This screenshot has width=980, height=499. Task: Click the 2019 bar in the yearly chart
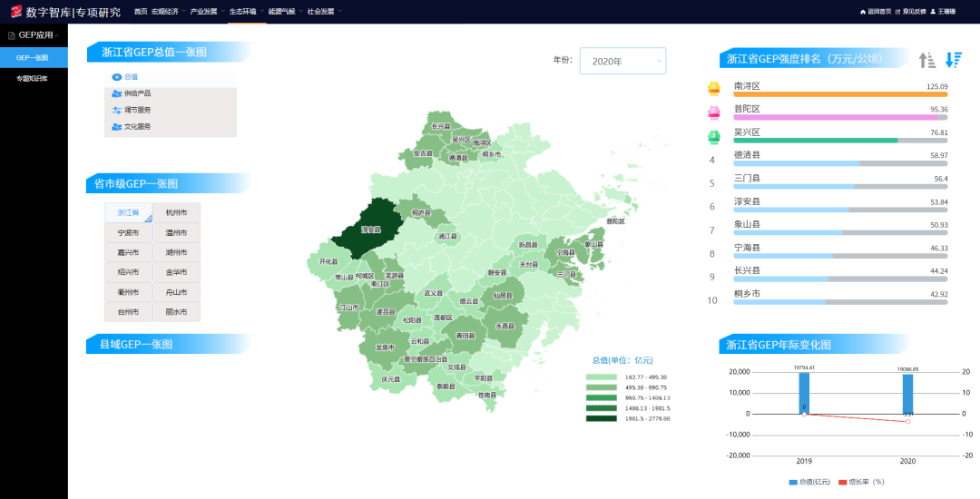pyautogui.click(x=804, y=393)
